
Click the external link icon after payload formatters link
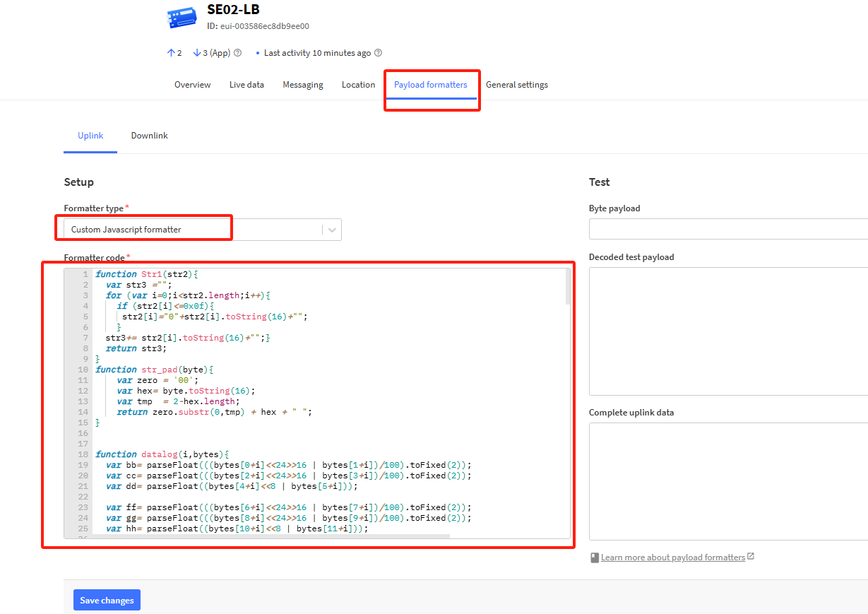[x=751, y=557]
